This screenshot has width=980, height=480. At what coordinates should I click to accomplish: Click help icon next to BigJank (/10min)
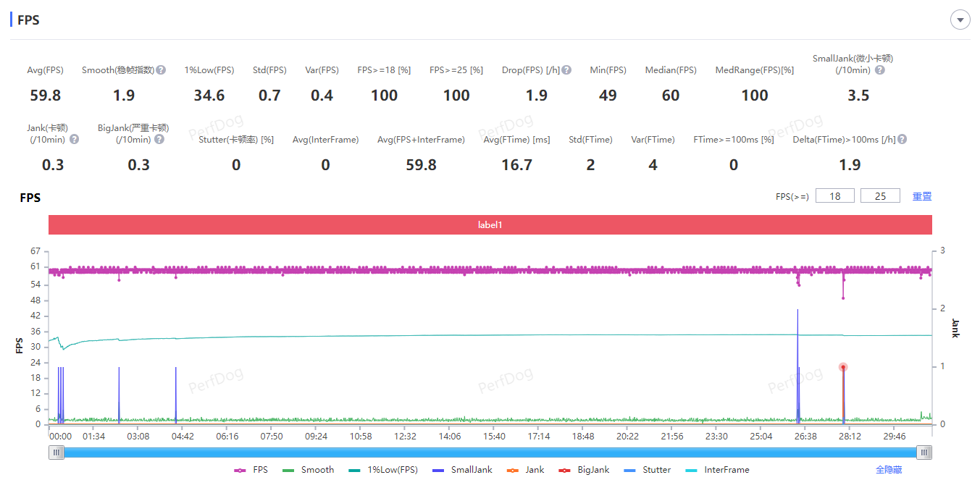pyautogui.click(x=159, y=140)
